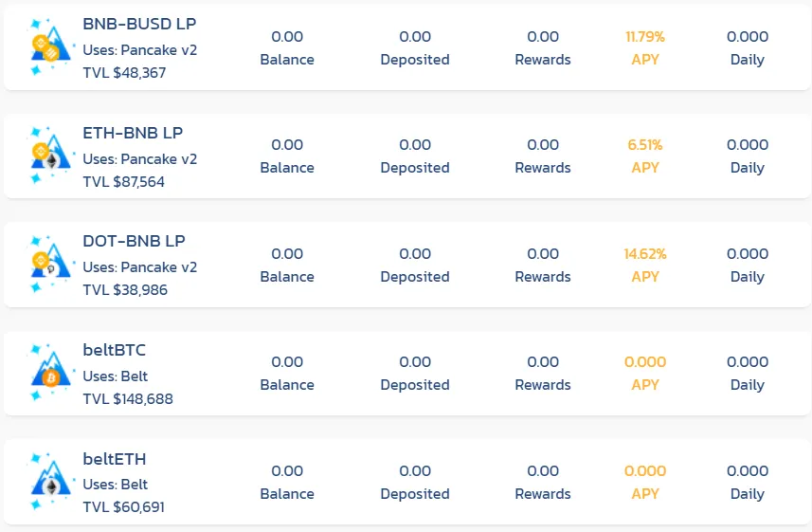The width and height of the screenshot is (812, 532).
Task: Click the 11.79% APY value
Action: pos(644,37)
